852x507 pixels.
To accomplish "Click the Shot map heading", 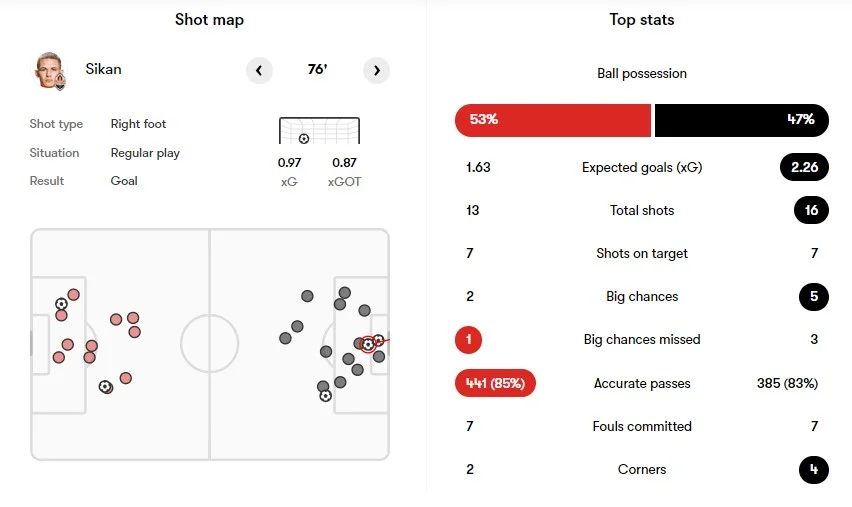I will [209, 20].
